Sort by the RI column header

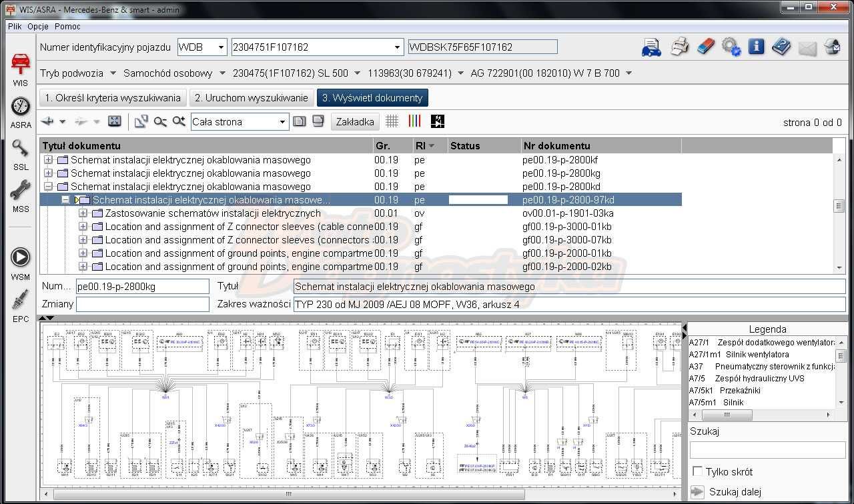(430, 146)
